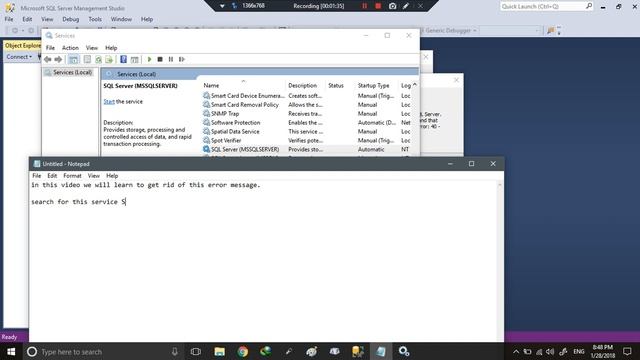Click the Start the service link
640x360 pixels.
coord(109,102)
